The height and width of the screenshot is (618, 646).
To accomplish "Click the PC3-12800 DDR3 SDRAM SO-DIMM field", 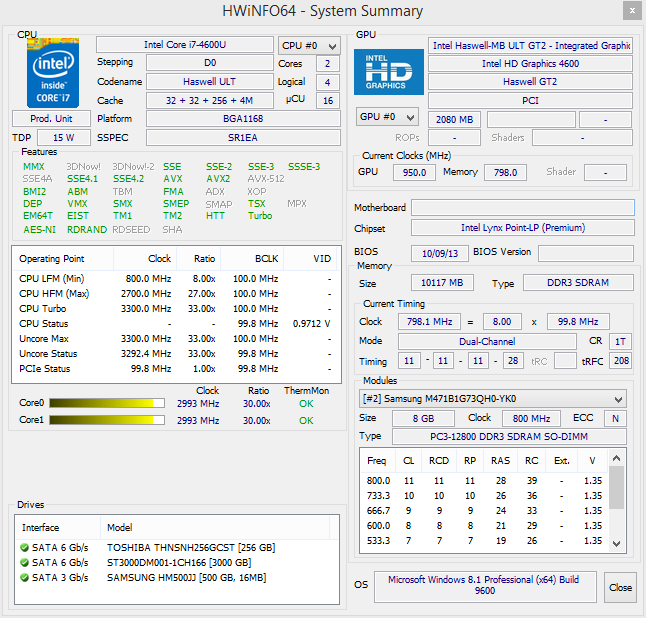I will pos(509,437).
